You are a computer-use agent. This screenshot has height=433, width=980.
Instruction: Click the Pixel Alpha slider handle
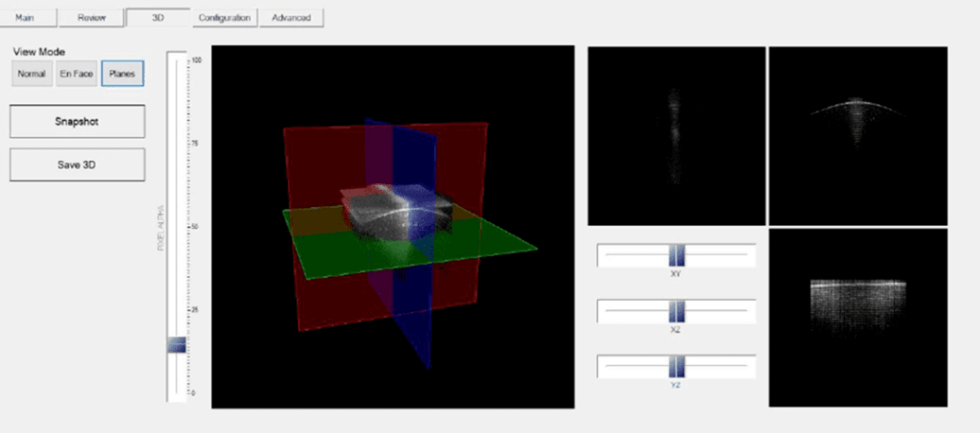click(x=177, y=345)
